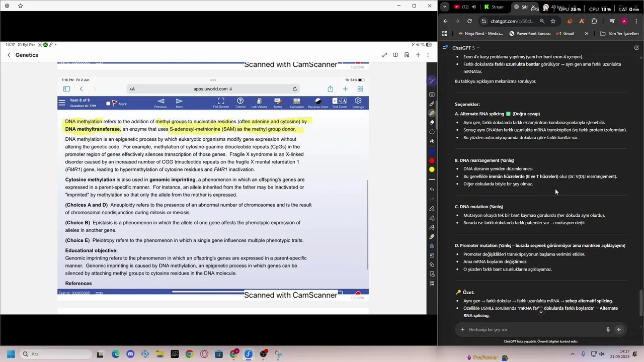The height and width of the screenshot is (362, 644).
Task: Open ChatGPT sidebar toggle
Action: pyautogui.click(x=445, y=48)
